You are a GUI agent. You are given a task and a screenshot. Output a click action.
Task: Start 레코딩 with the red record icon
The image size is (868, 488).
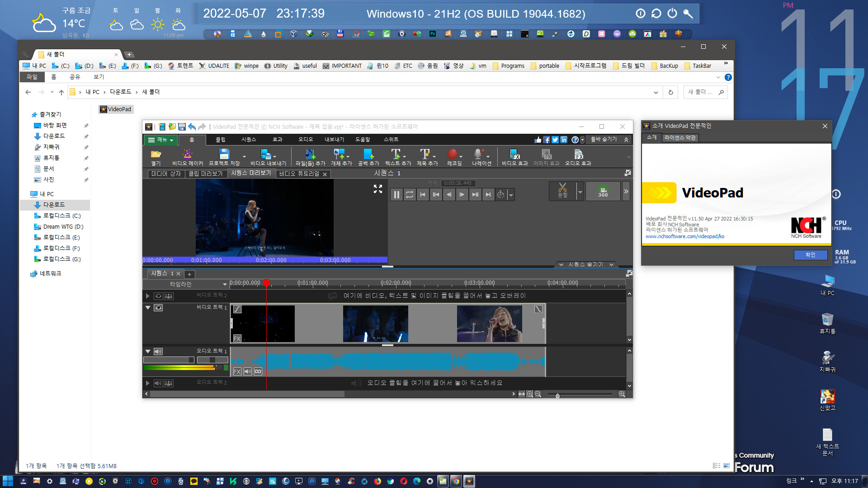click(x=453, y=154)
